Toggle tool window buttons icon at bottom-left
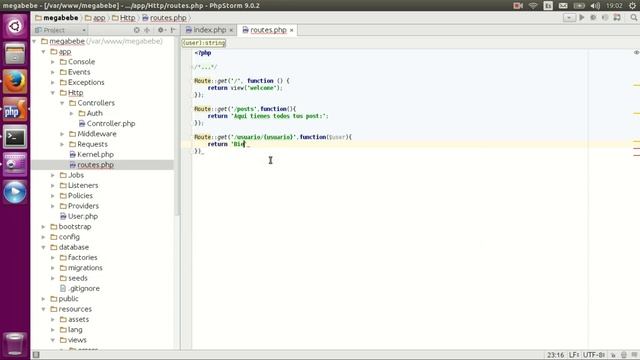The image size is (640, 360). (x=36, y=355)
